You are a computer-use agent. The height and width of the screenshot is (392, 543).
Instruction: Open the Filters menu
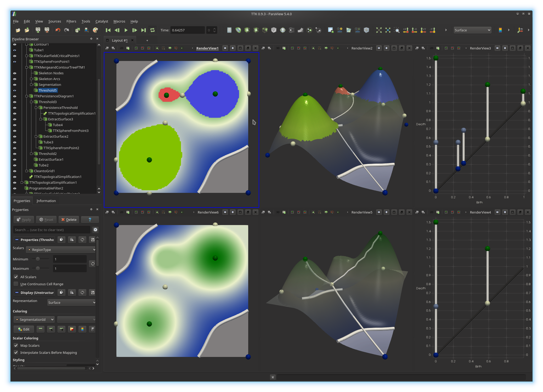pos(71,21)
